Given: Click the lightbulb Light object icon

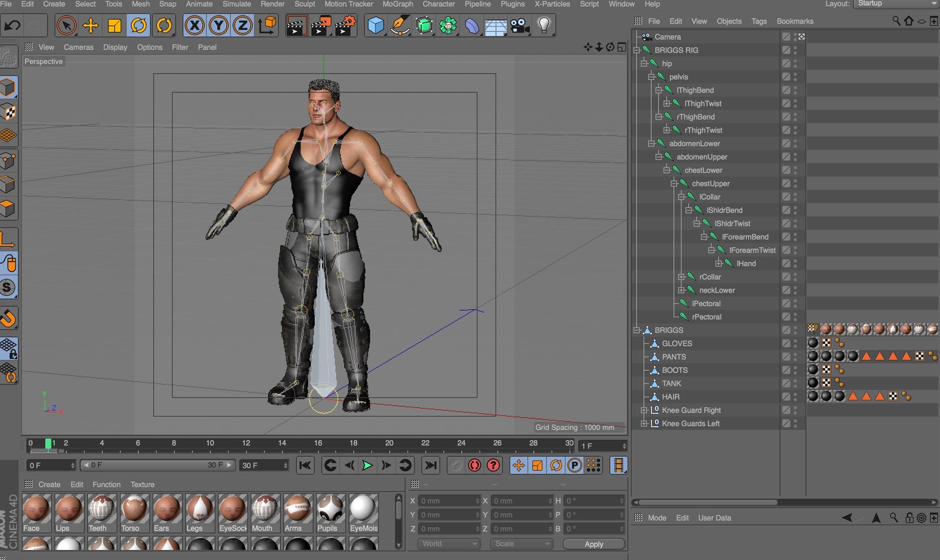Looking at the screenshot, I should [x=544, y=25].
